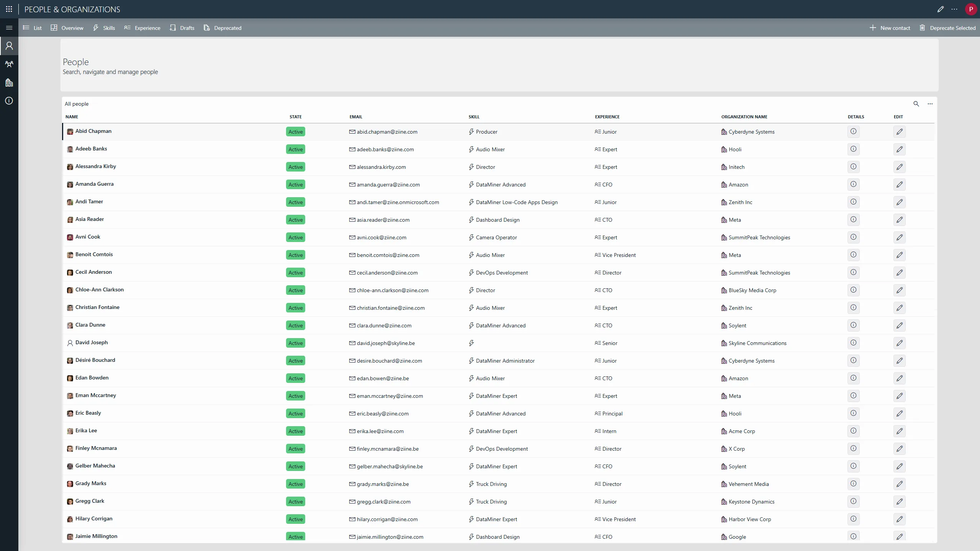Select the Gregg Clark name cell
The width and height of the screenshot is (980, 551).
(90, 501)
